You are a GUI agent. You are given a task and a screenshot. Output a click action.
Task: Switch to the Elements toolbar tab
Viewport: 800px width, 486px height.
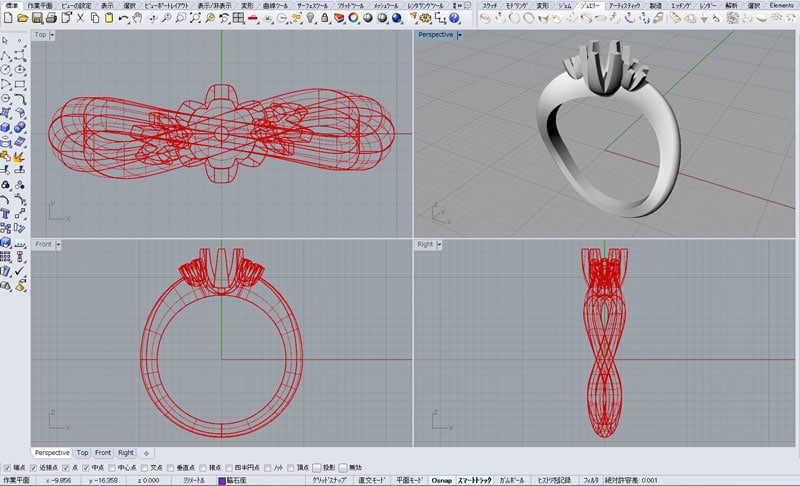click(781, 5)
